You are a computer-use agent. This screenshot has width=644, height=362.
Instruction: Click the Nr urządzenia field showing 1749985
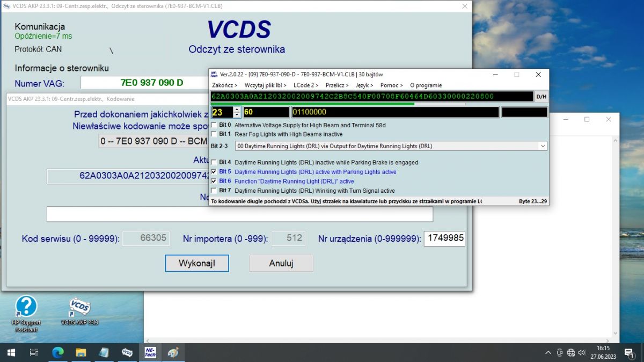pyautogui.click(x=444, y=238)
